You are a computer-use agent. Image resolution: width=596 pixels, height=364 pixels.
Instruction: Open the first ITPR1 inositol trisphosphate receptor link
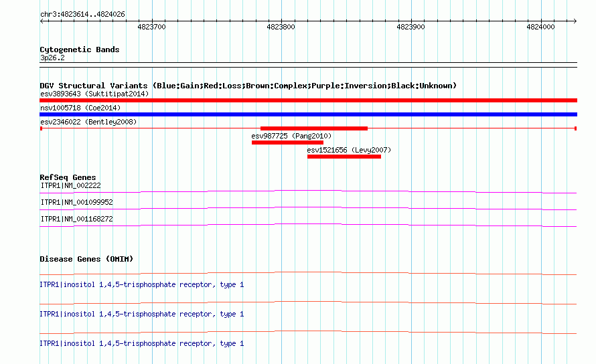tap(141, 284)
